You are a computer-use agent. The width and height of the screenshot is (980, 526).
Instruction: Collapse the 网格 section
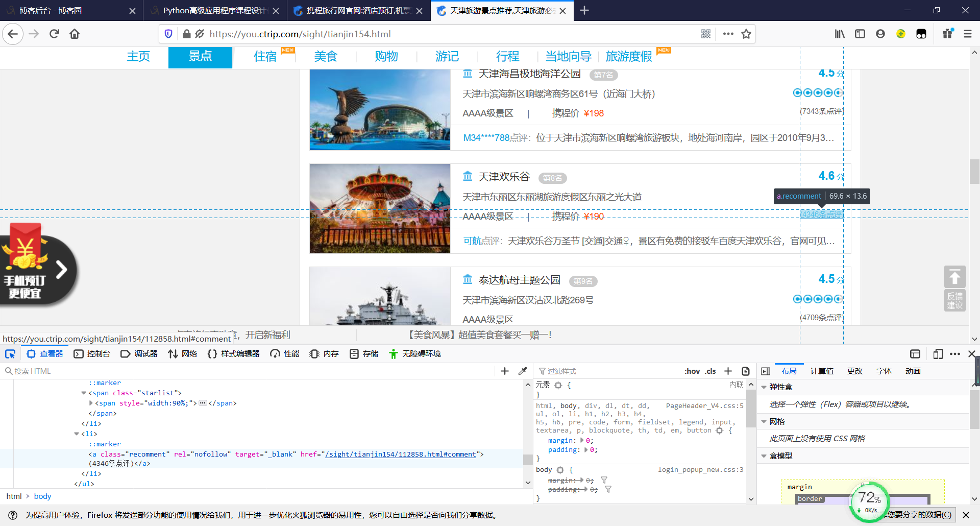(764, 422)
